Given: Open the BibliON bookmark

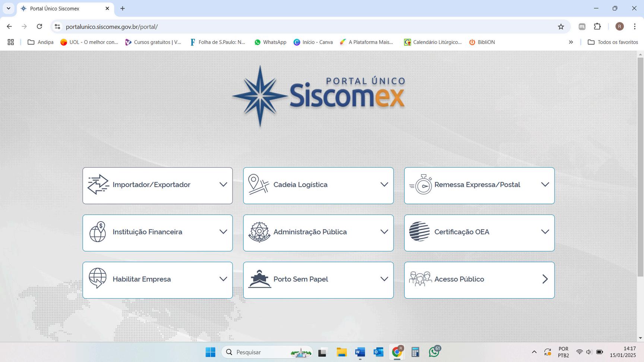Looking at the screenshot, I should [482, 42].
